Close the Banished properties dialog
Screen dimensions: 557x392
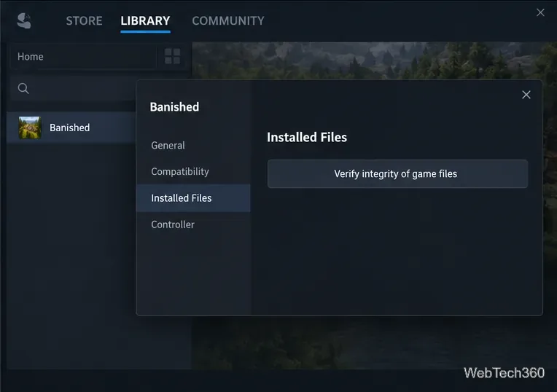[526, 95]
